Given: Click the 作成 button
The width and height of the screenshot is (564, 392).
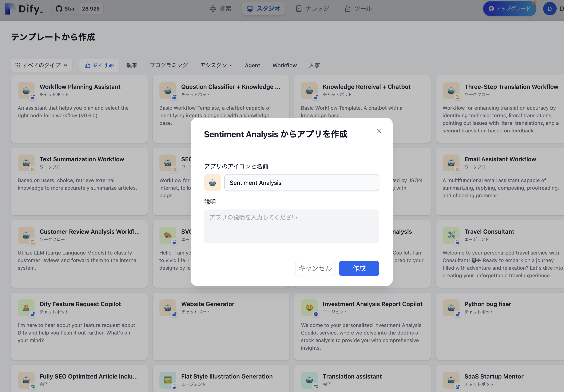Looking at the screenshot, I should coord(359,268).
